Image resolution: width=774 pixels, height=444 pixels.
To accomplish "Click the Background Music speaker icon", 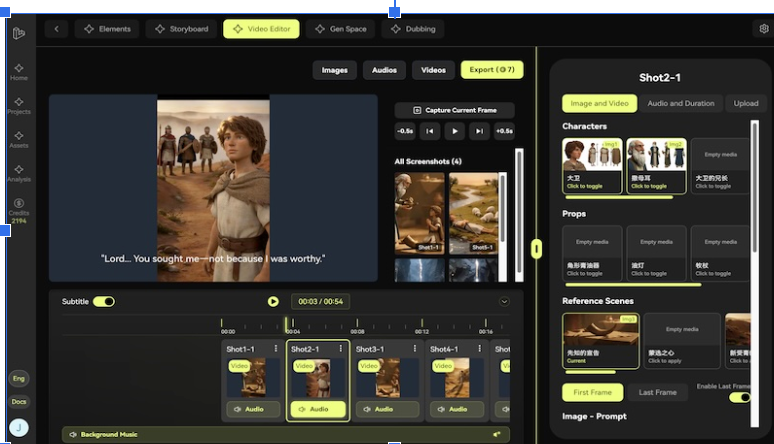I will (x=73, y=435).
